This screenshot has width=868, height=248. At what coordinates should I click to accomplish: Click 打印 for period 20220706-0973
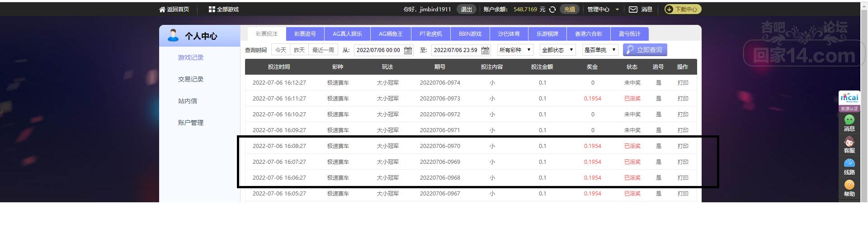[683, 99]
